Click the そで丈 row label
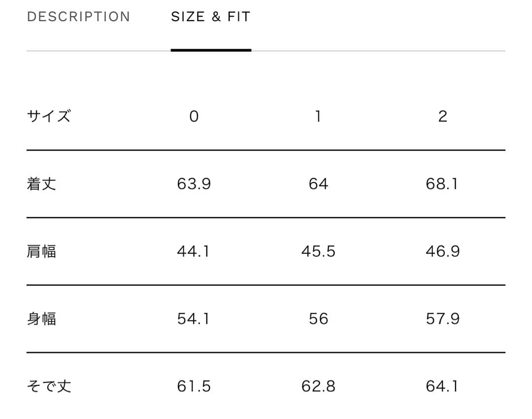 click(49, 387)
